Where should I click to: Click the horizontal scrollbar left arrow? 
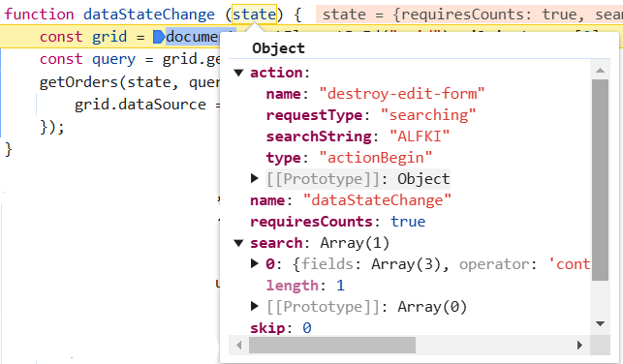(x=238, y=345)
